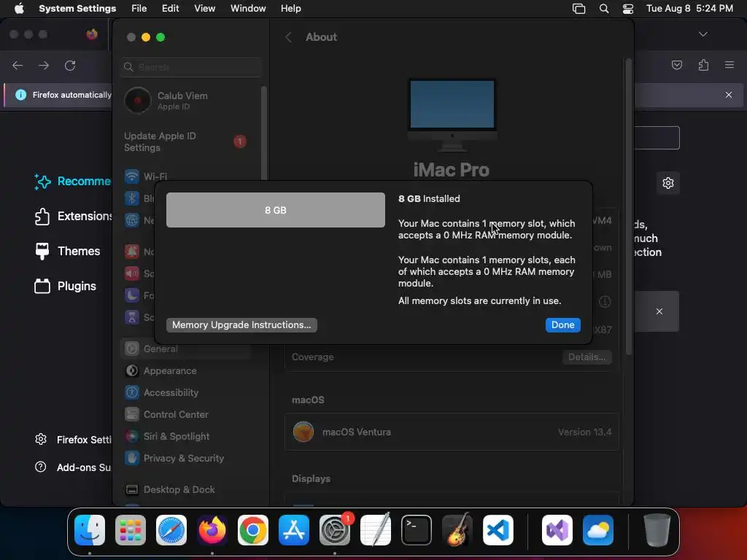Go back from the About page
Image resolution: width=747 pixels, height=560 pixels.
point(288,37)
